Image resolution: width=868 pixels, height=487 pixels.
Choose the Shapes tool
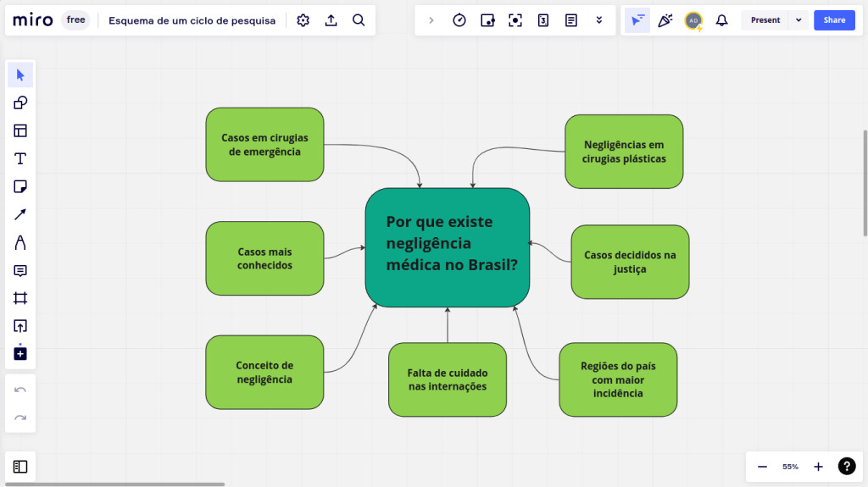[20, 103]
